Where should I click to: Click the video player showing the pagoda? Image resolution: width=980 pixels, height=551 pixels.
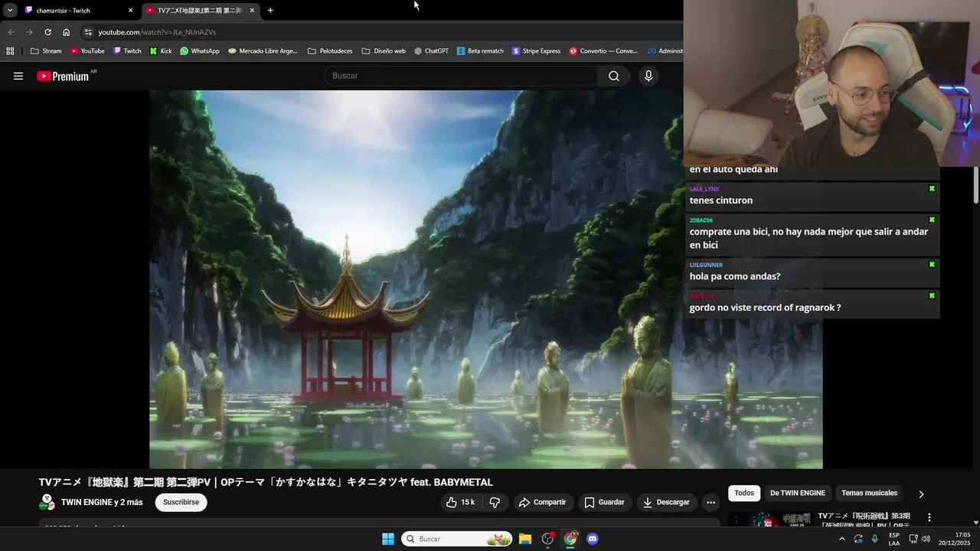tap(486, 279)
